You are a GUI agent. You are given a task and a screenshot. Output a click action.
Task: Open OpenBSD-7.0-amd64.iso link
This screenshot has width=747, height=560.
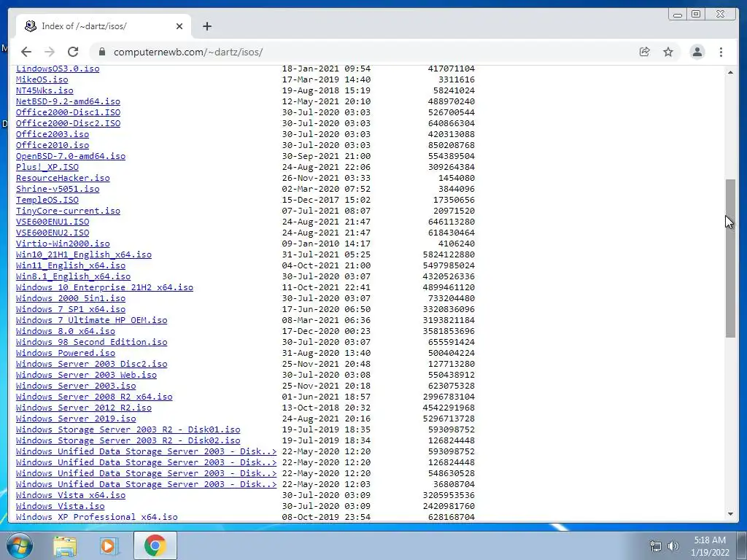tap(71, 156)
